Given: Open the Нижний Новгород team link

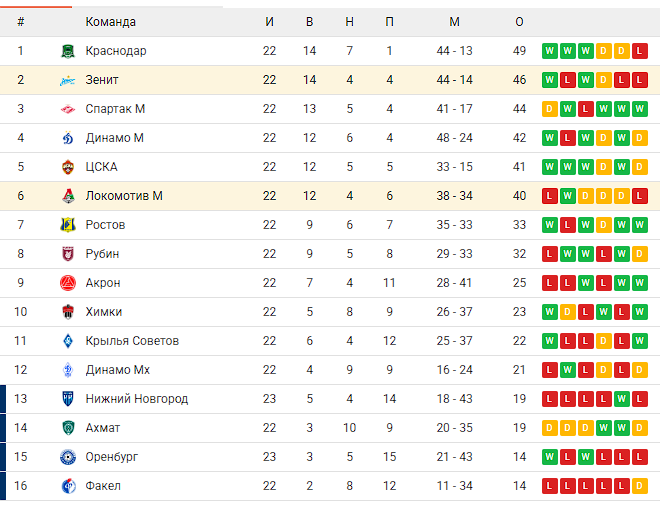Looking at the screenshot, I should click(x=137, y=399).
